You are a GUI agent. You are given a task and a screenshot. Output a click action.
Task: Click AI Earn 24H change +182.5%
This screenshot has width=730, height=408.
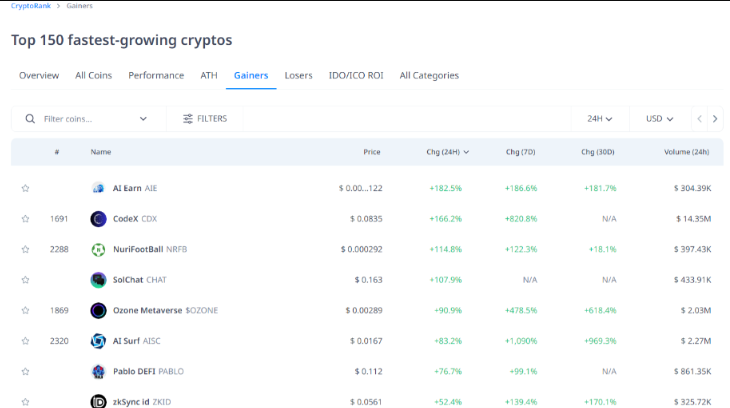click(446, 188)
